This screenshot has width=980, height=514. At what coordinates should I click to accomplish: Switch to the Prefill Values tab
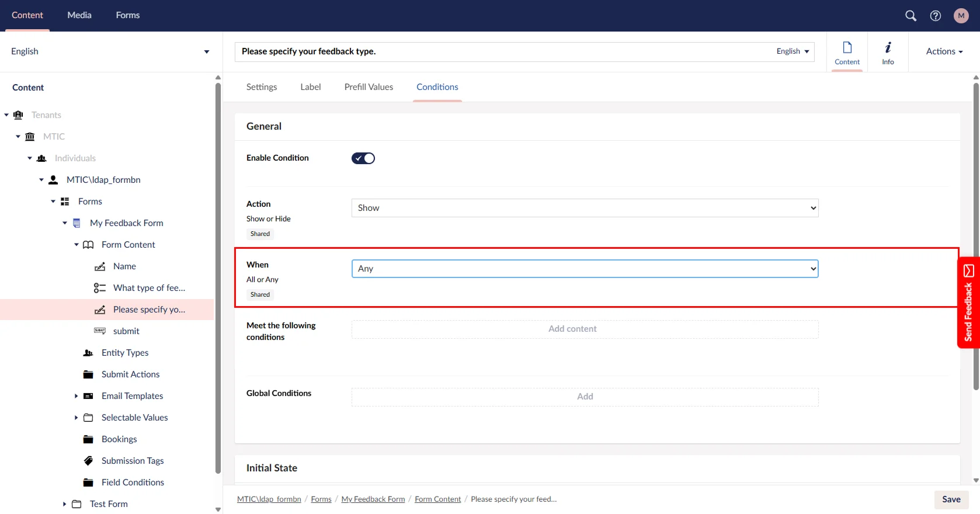[369, 87]
